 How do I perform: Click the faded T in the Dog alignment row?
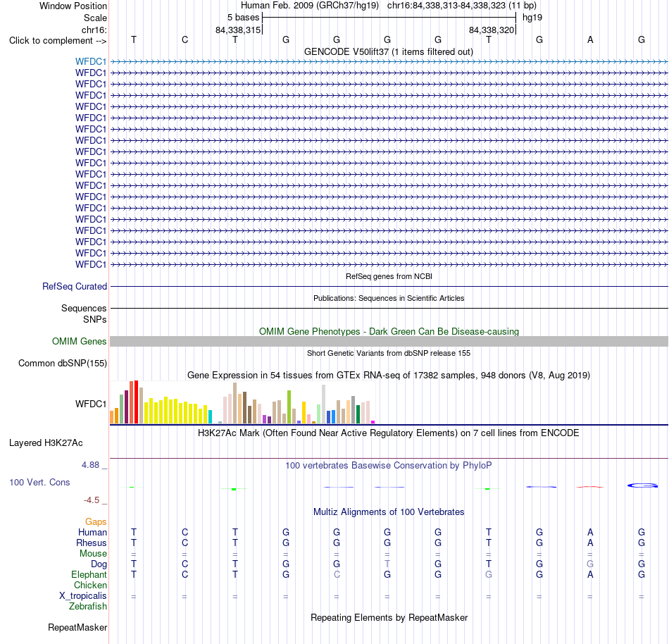pyautogui.click(x=387, y=564)
